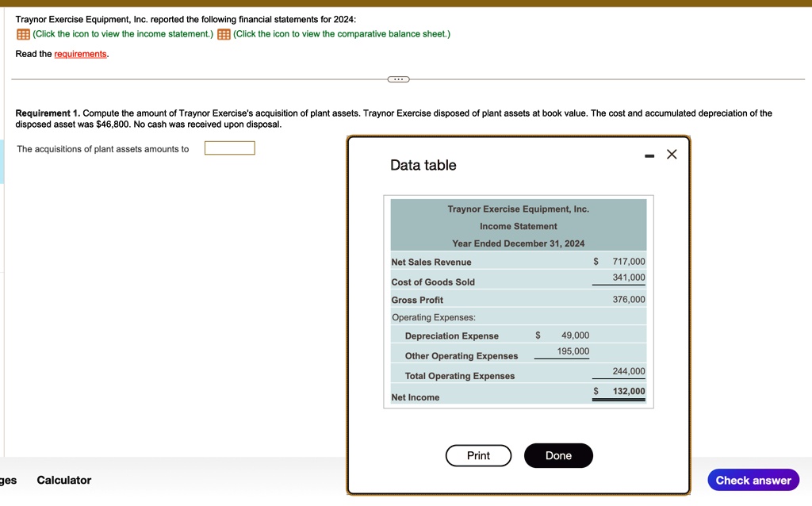Viewport: 812px width, 506px height.
Task: Click the comparative balance sheet link text
Action: (342, 34)
